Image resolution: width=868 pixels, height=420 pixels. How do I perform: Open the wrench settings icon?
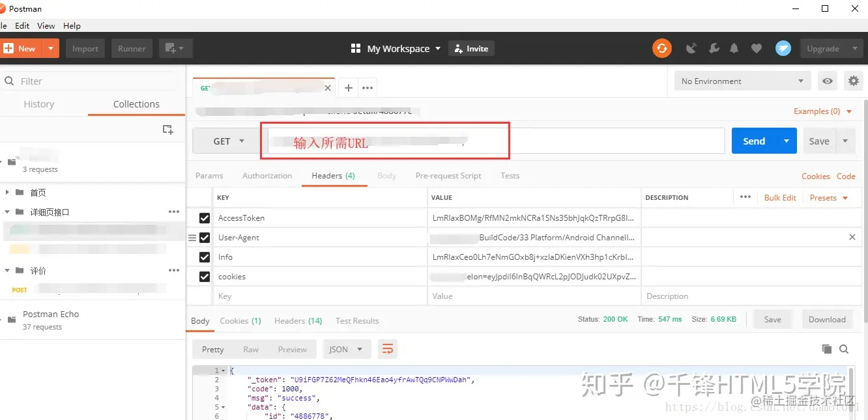point(714,49)
